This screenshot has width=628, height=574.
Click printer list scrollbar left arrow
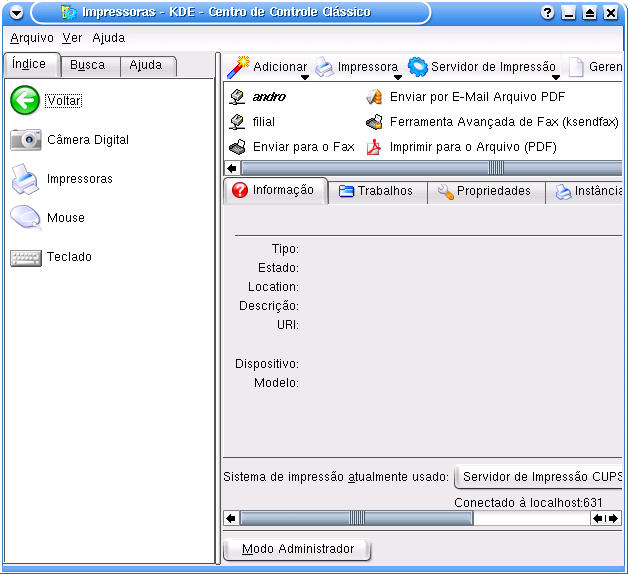pyautogui.click(x=232, y=168)
